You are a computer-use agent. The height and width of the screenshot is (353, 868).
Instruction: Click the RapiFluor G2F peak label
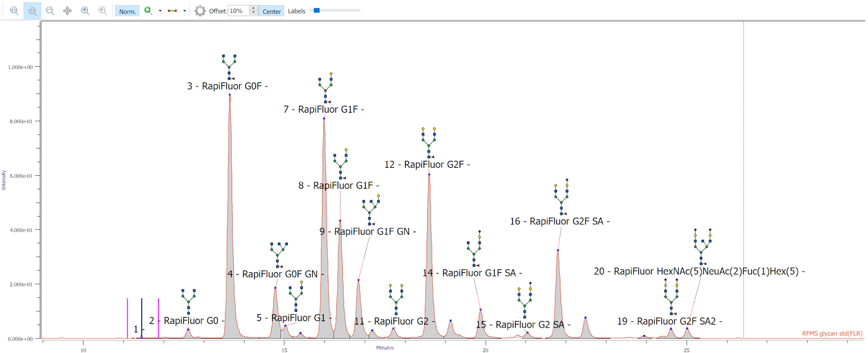point(427,164)
